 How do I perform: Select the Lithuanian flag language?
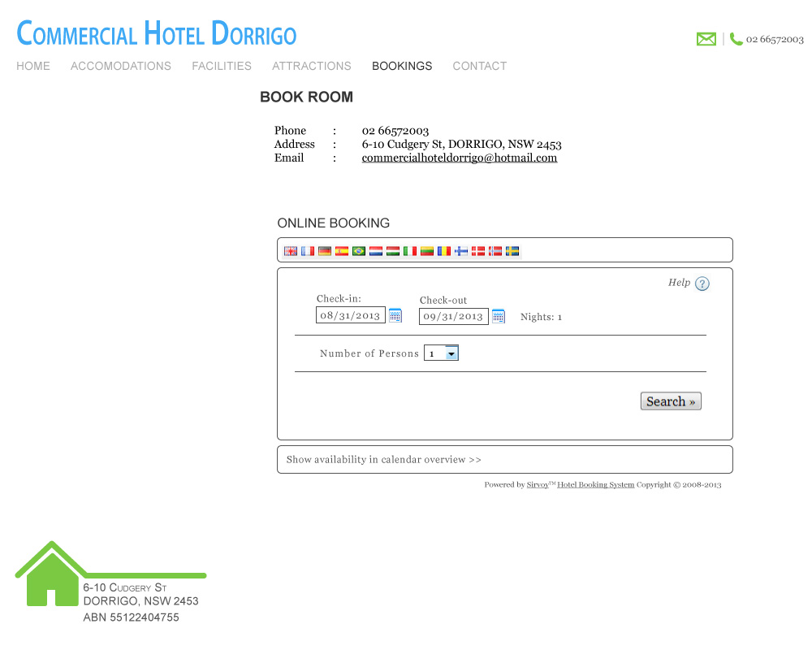click(427, 251)
